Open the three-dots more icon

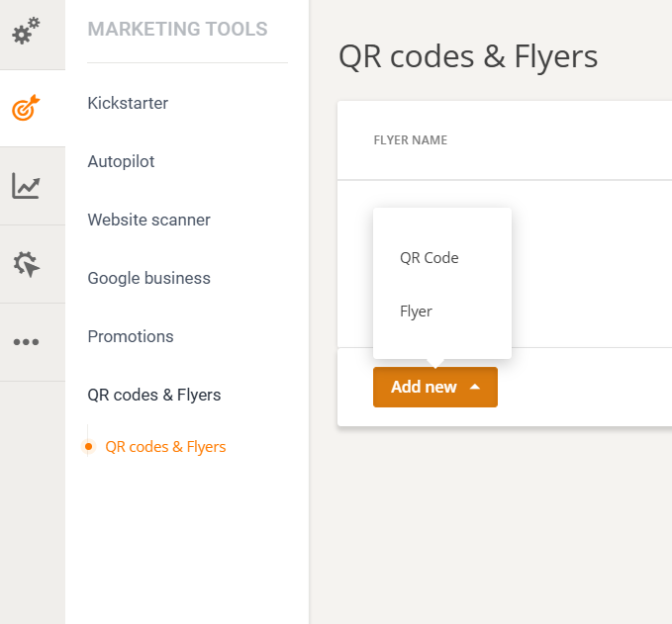coord(26,342)
